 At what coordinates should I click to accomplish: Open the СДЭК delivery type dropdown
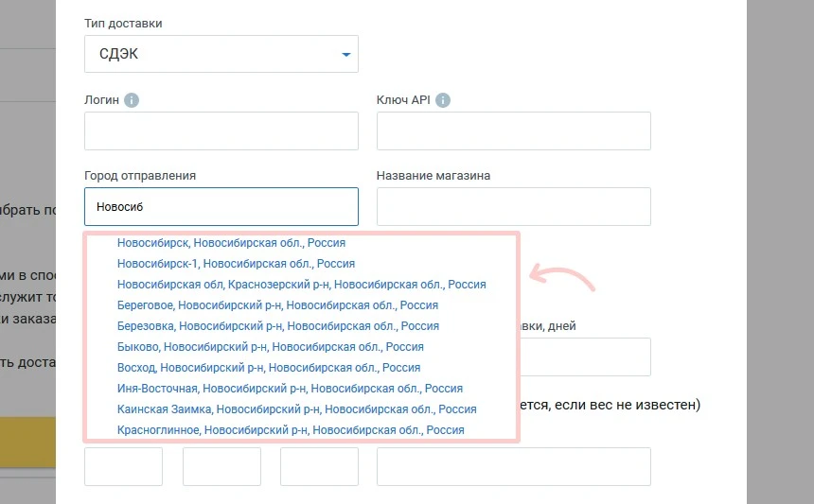tap(221, 54)
